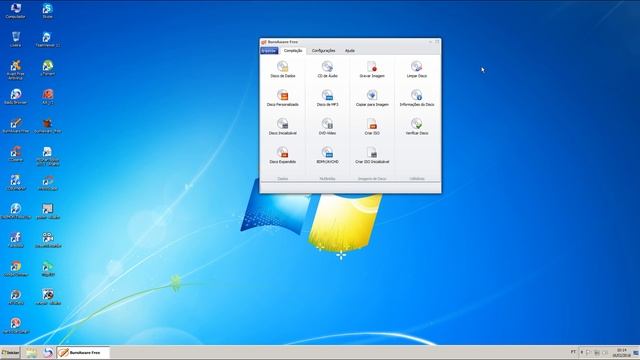Screen dimensions: 640x360
Task: Select the CCleaner desktop shortcut
Action: tap(16, 154)
